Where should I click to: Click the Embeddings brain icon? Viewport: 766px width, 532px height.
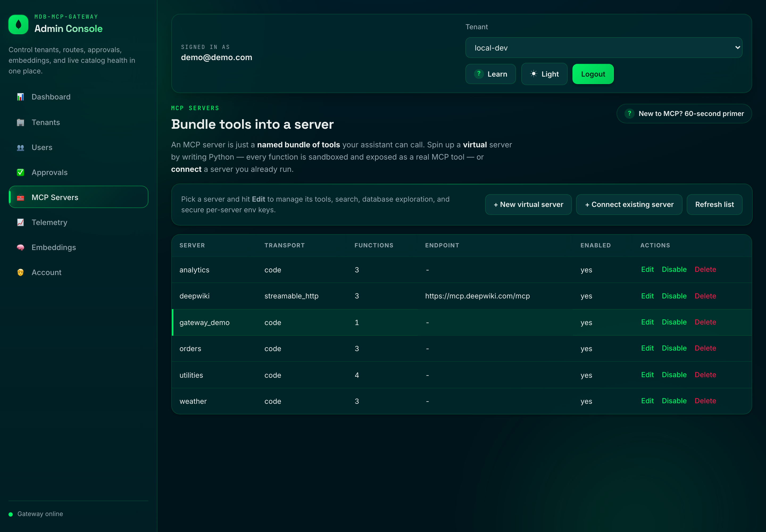[20, 247]
